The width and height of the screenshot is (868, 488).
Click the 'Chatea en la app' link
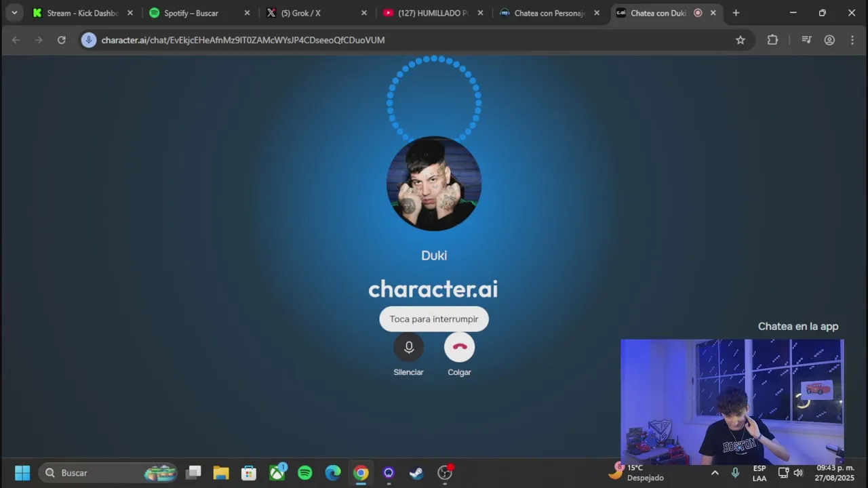798,326
